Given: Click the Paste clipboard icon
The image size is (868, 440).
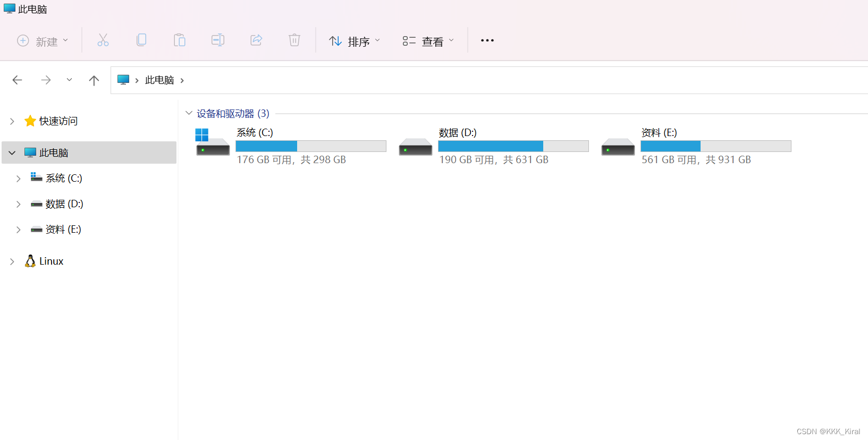Looking at the screenshot, I should (180, 40).
